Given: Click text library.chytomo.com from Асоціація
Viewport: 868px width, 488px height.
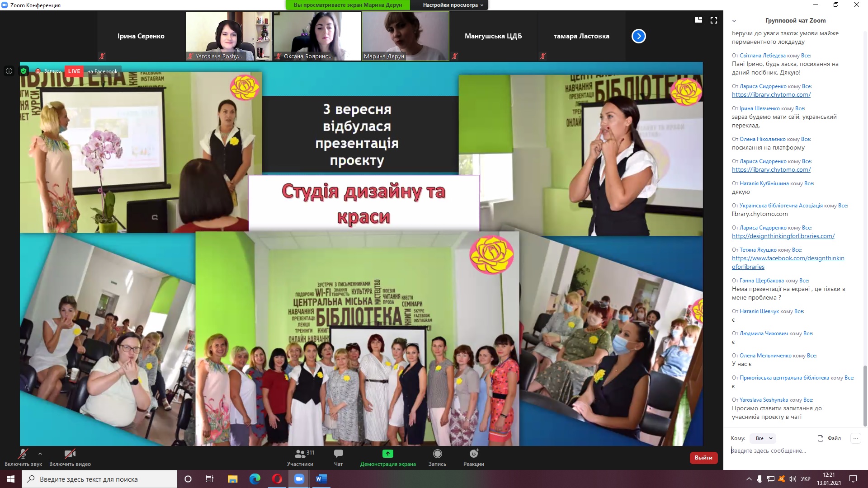Looking at the screenshot, I should point(759,214).
